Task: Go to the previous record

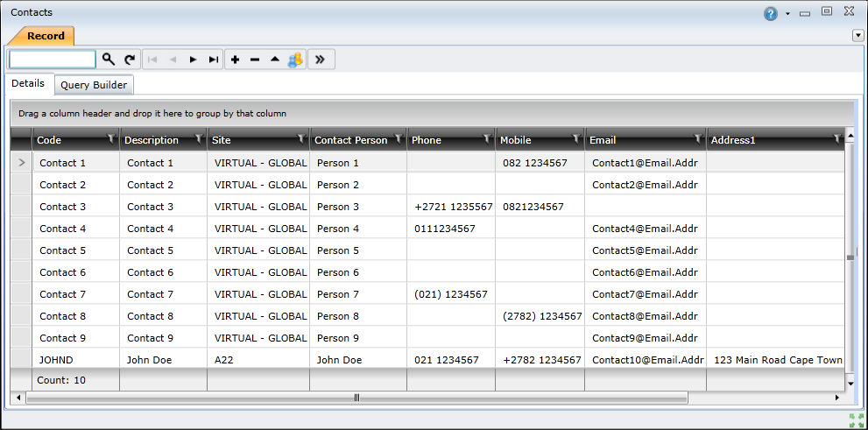Action: (x=173, y=60)
